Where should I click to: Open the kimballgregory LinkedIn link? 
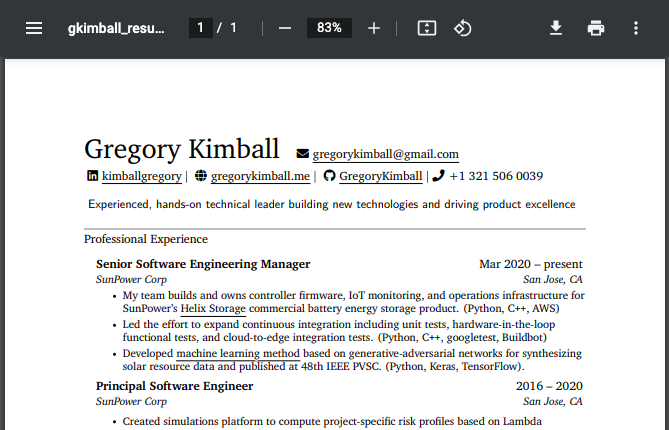(141, 176)
